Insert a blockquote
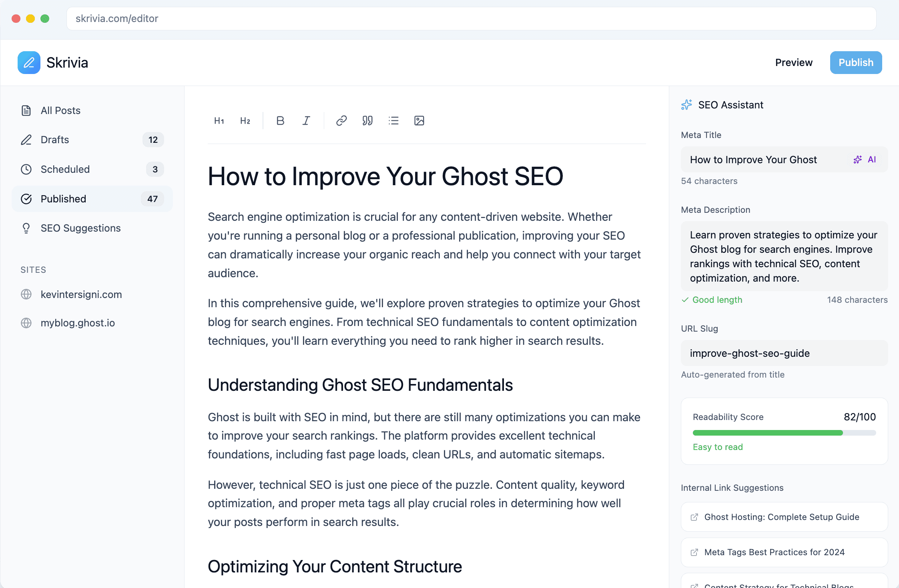899x588 pixels. pos(367,121)
